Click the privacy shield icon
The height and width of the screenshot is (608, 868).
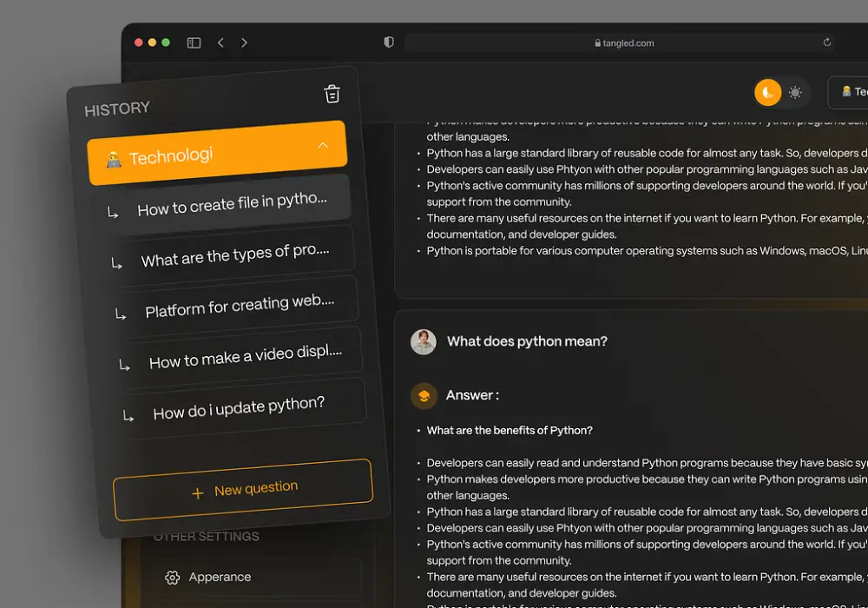pos(389,43)
